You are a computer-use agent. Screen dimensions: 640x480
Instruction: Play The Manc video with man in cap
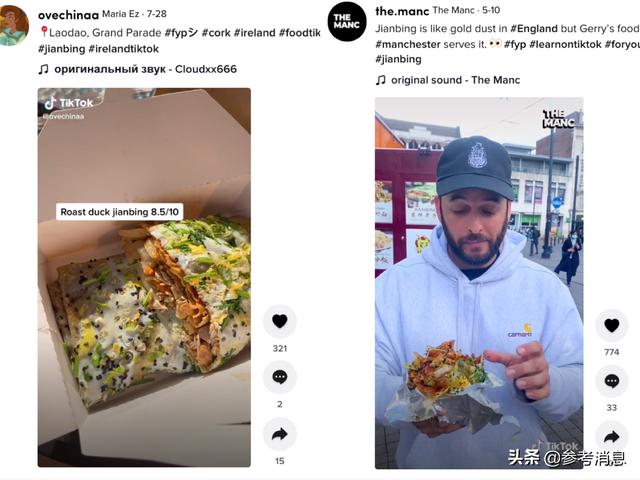479,283
